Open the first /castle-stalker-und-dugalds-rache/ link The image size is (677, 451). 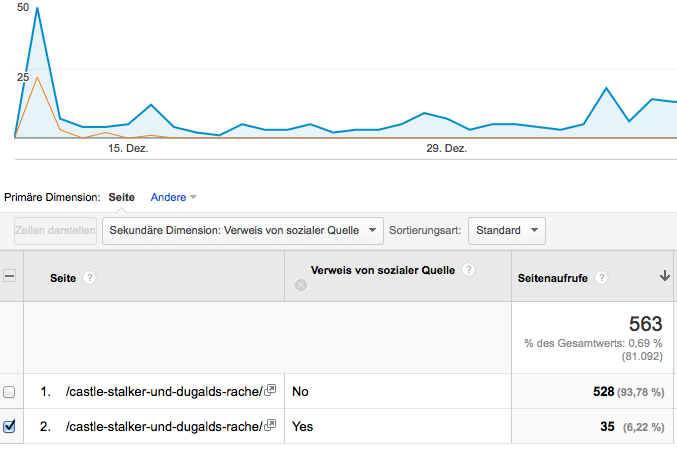(164, 391)
